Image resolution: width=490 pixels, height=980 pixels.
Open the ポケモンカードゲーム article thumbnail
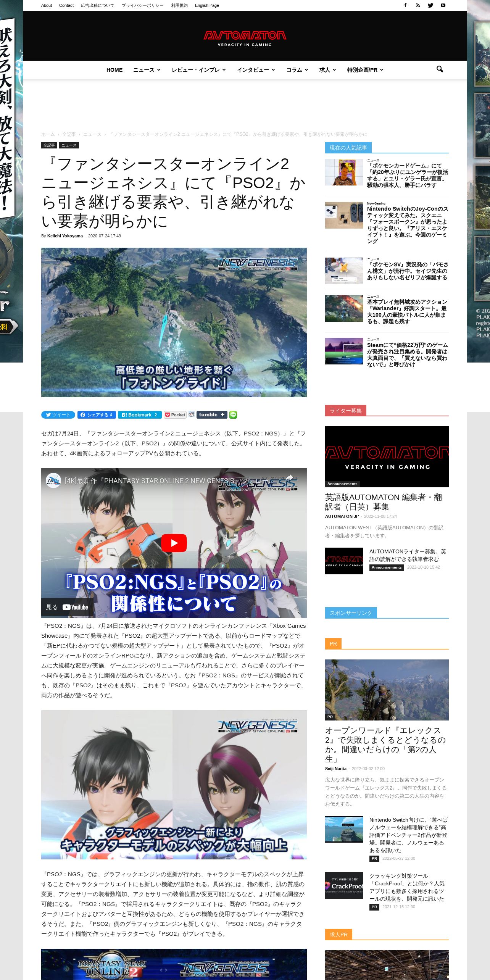coord(344,172)
